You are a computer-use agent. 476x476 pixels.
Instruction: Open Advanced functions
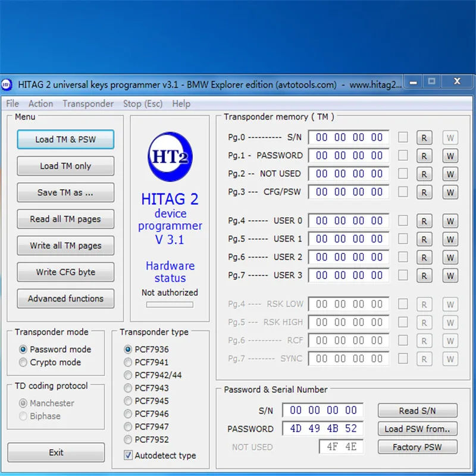tap(65, 299)
